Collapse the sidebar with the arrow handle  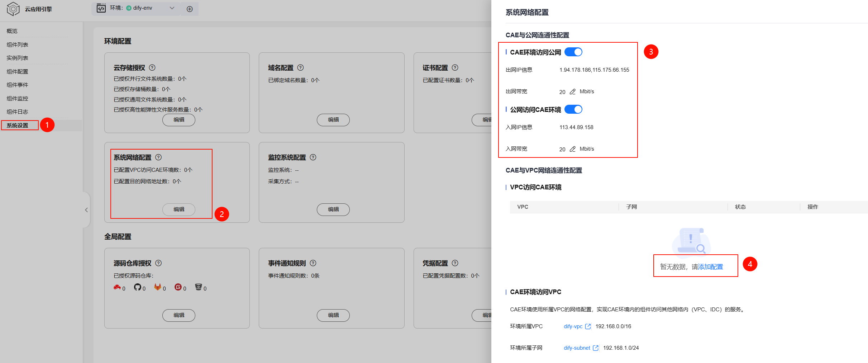click(x=86, y=210)
